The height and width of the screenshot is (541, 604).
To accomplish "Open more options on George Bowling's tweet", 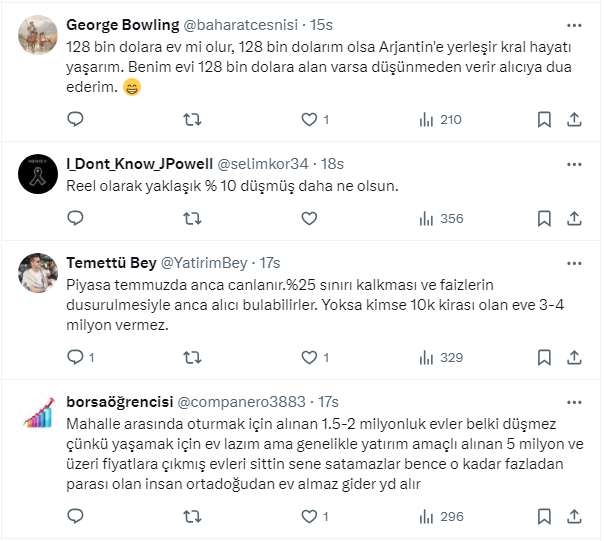I will point(574,24).
